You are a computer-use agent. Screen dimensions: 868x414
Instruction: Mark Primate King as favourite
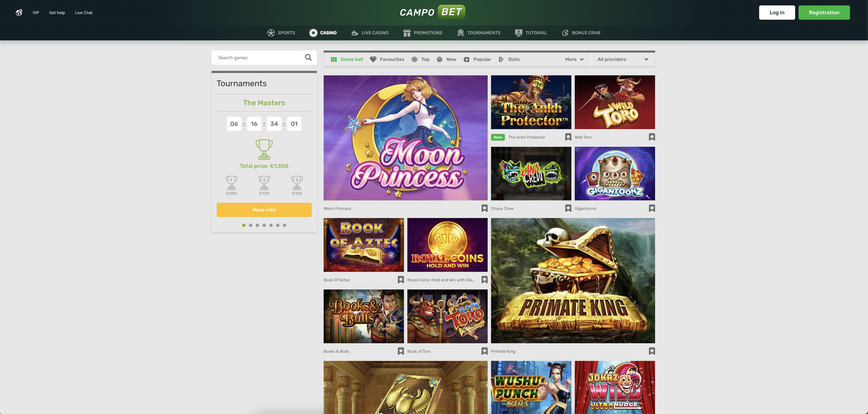pos(652,351)
